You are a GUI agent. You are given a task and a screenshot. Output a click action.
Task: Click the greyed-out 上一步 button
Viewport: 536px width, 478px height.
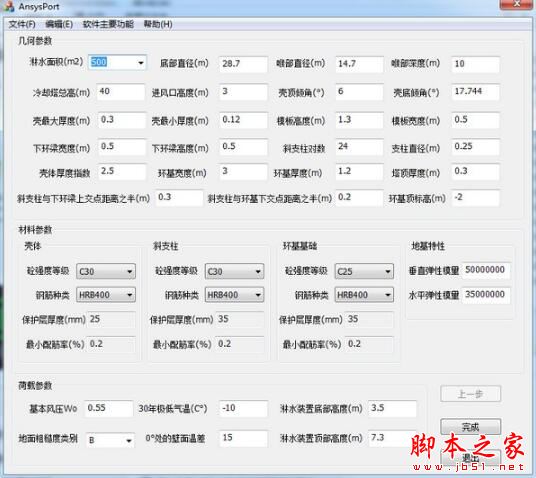coord(470,394)
